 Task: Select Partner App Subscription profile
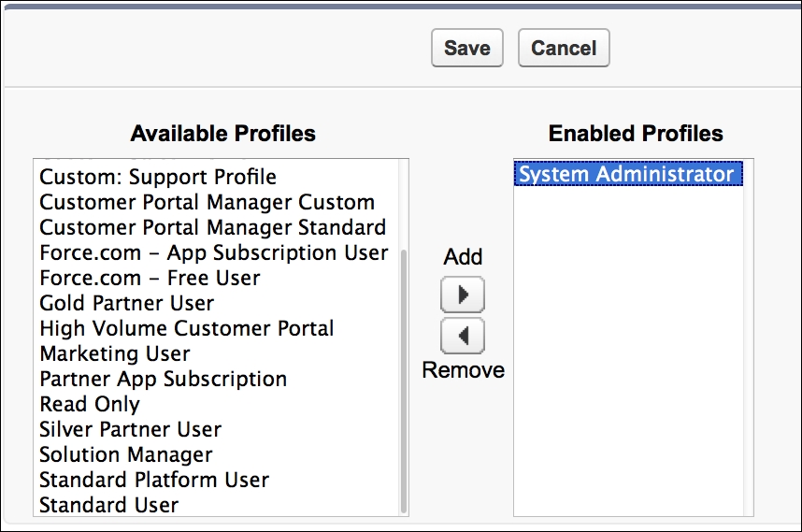point(163,379)
